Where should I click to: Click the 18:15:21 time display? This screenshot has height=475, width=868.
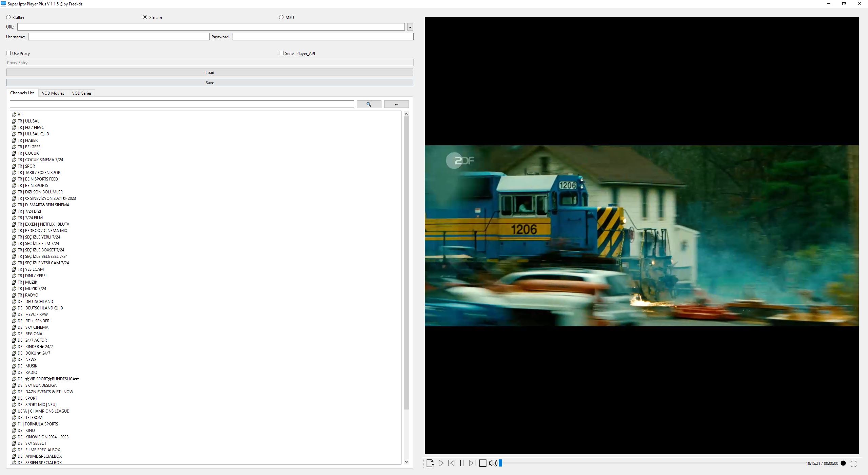[813, 463]
